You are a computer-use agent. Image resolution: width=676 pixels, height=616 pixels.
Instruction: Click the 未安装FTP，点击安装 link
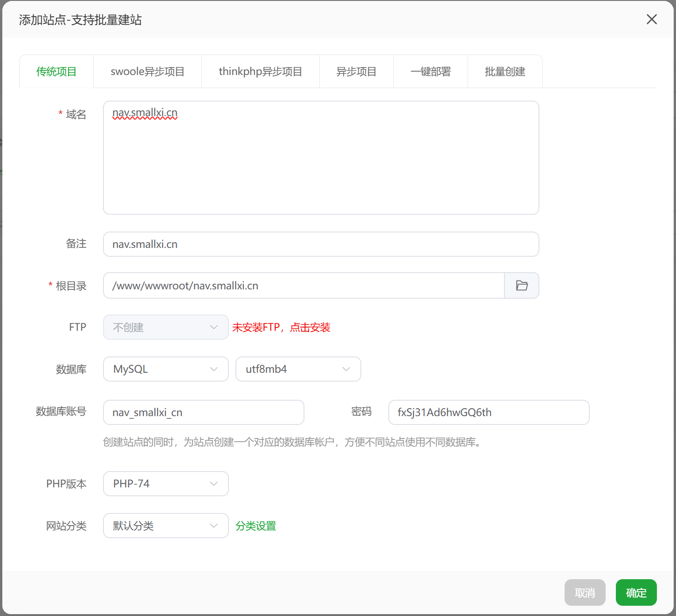pos(281,328)
